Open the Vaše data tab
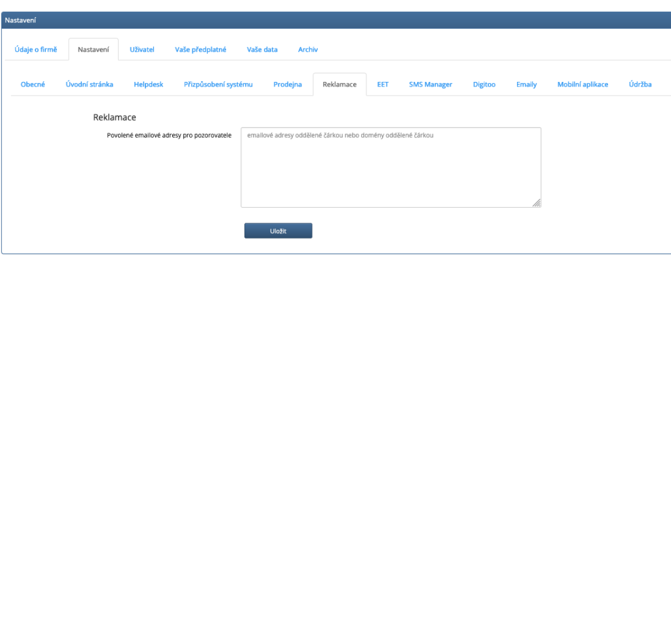Viewport: 671px width, 644px height. pyautogui.click(x=262, y=50)
